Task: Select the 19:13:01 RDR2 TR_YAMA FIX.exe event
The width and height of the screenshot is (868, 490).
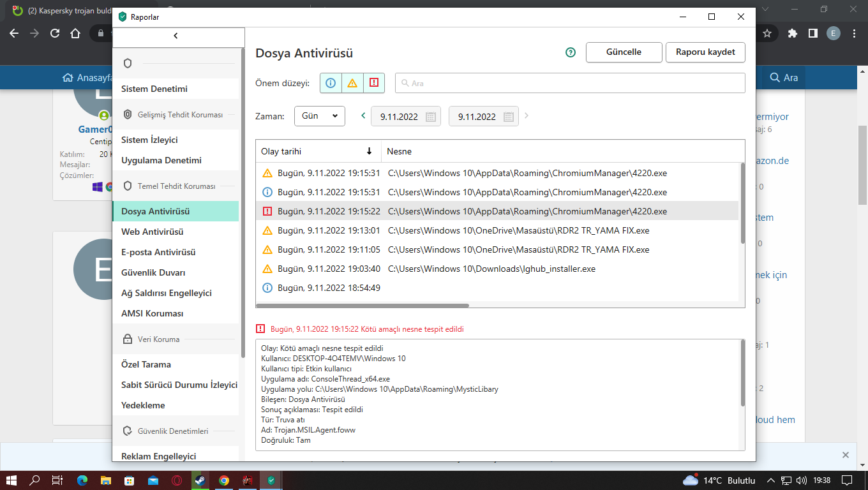Action: (497, 230)
